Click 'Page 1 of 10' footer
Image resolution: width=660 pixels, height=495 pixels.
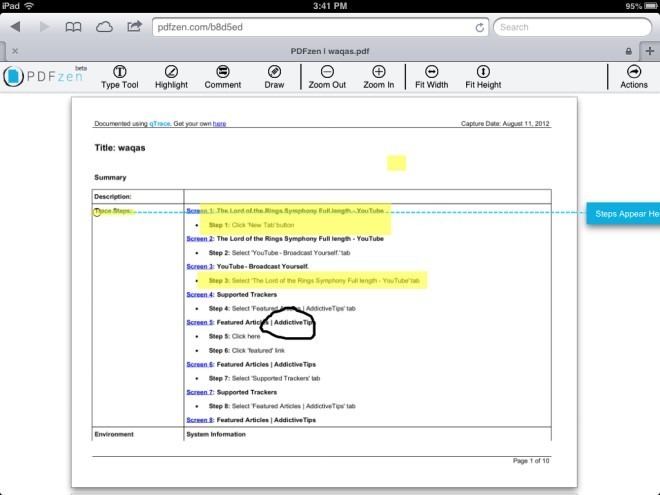tap(531, 461)
